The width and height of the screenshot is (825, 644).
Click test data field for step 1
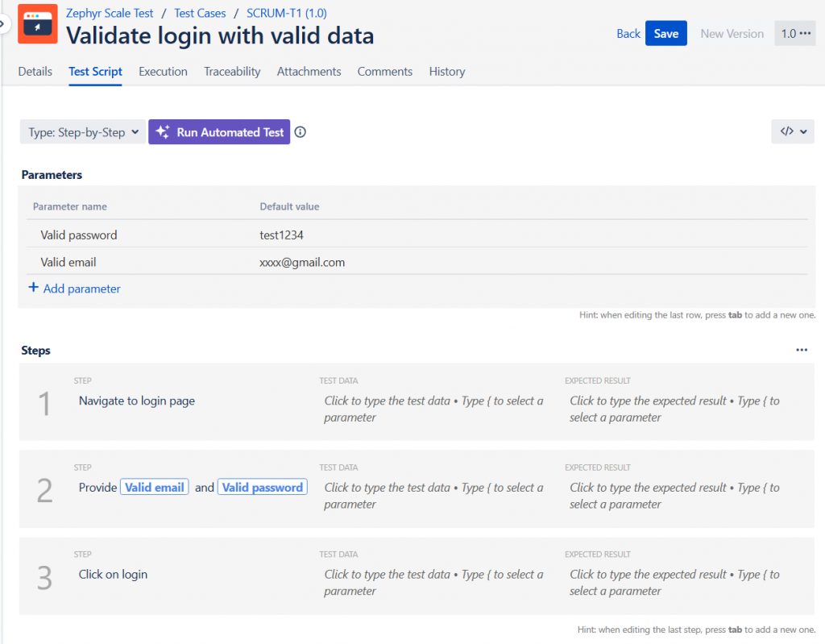433,409
